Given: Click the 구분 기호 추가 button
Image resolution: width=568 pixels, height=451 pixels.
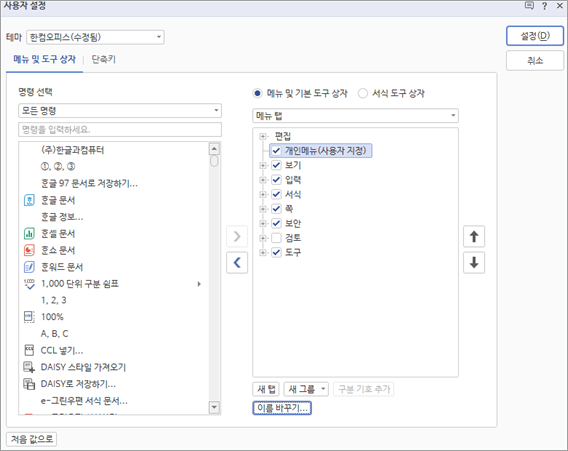Looking at the screenshot, I should [x=364, y=389].
